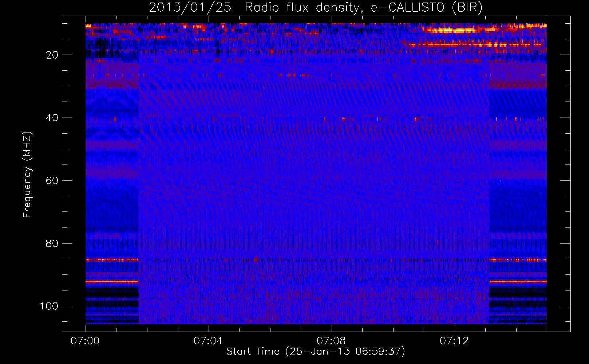589x364 pixels.
Task: Click the '60' frequency tick label
Action: pyautogui.click(x=52, y=181)
